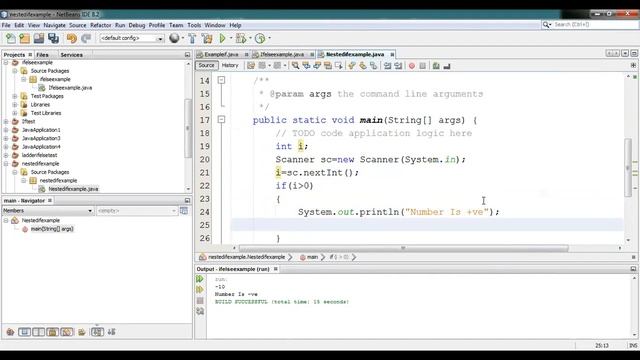This screenshot has width=640, height=360.
Task: Collapse the nestedifexample project node
Action: pyautogui.click(x=6, y=164)
